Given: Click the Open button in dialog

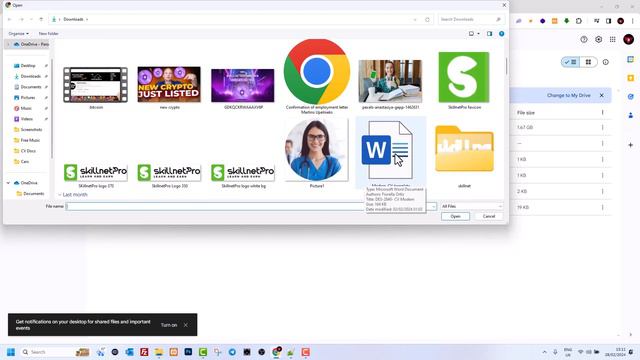Looking at the screenshot, I should (x=455, y=216).
